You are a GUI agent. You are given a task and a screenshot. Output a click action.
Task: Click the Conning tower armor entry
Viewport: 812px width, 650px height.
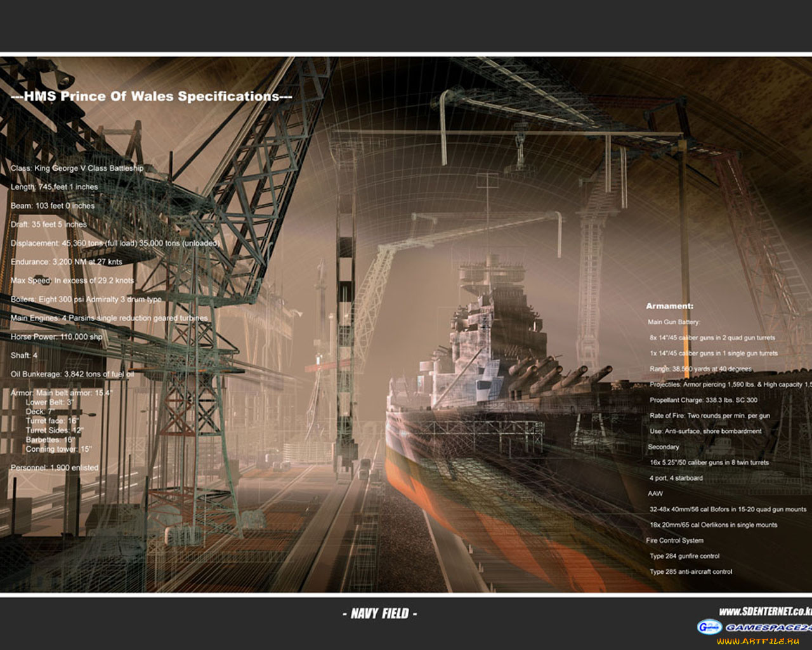point(58,449)
